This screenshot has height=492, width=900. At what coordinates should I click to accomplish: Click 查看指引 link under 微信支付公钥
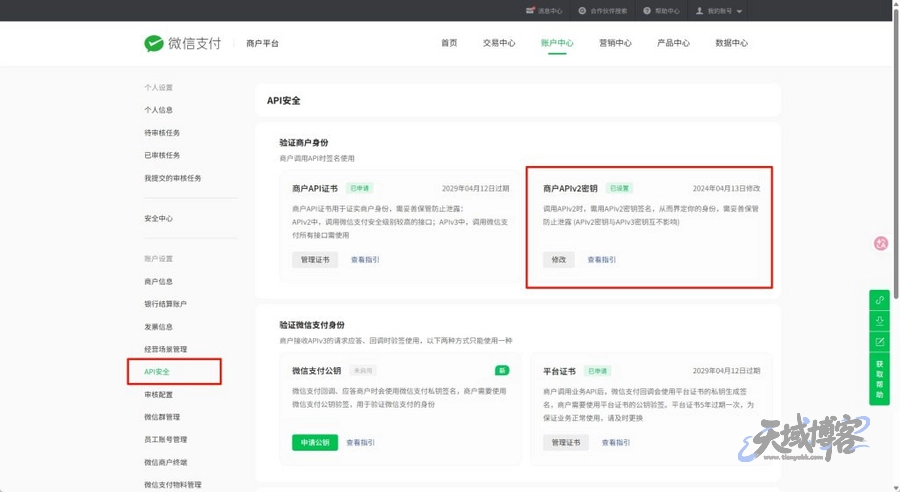(360, 443)
